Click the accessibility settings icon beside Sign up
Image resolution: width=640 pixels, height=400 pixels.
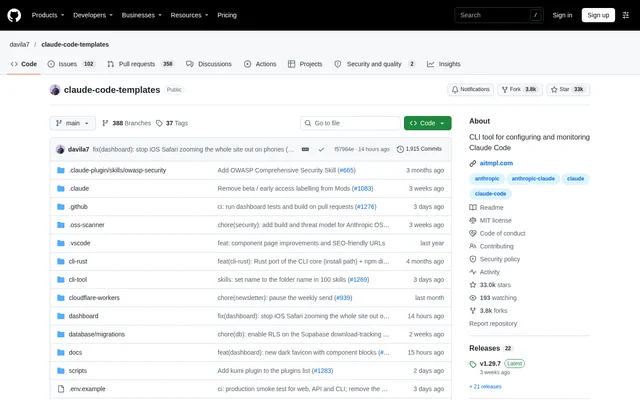point(626,15)
